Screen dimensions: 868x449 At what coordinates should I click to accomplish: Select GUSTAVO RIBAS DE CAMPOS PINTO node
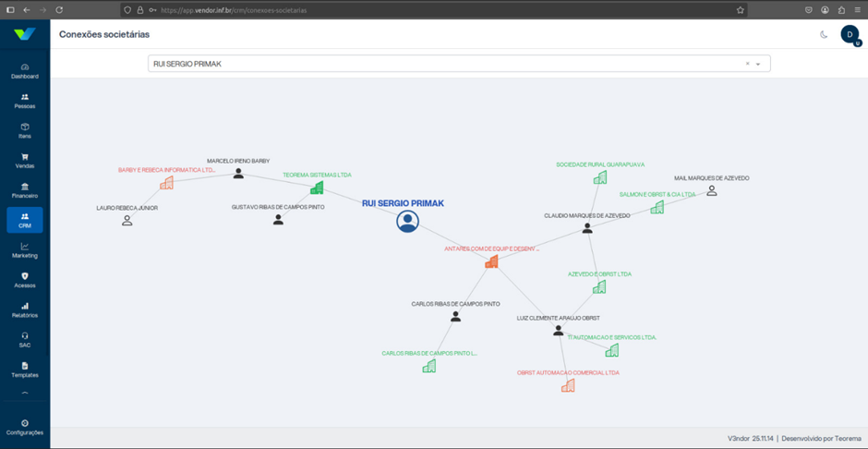point(278,220)
